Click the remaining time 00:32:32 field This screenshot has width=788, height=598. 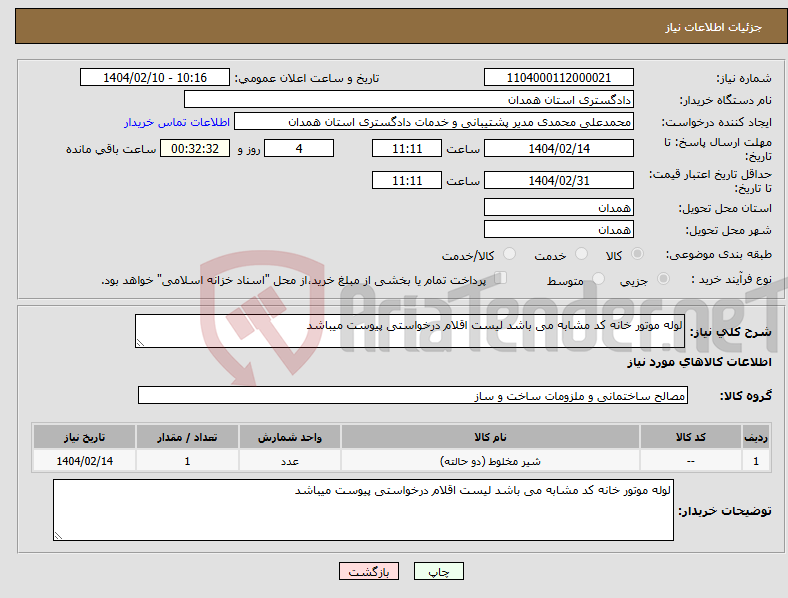pyautogui.click(x=195, y=149)
